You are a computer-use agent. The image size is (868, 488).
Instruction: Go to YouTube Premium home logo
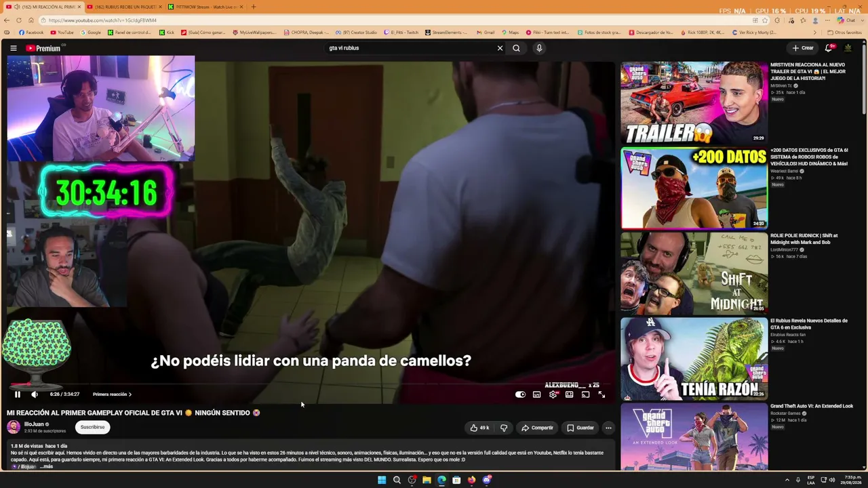pyautogui.click(x=45, y=48)
